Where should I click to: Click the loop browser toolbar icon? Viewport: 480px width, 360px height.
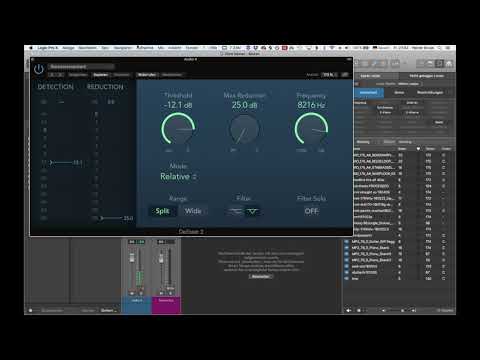coord(440,63)
